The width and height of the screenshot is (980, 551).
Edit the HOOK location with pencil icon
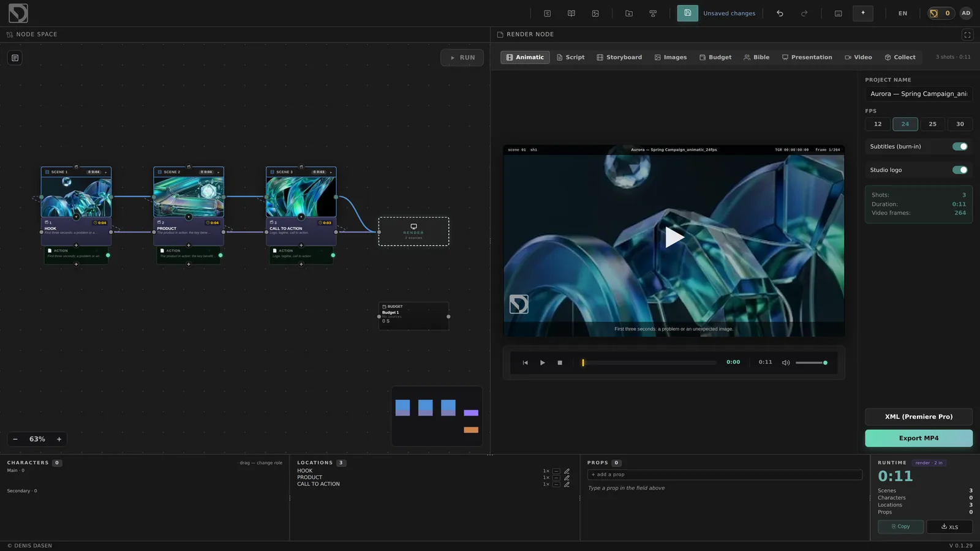(567, 471)
